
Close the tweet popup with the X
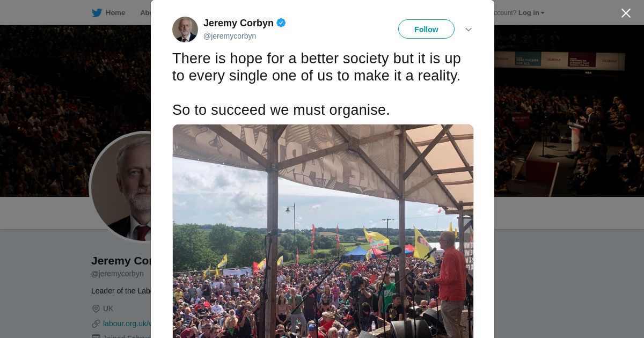point(626,13)
